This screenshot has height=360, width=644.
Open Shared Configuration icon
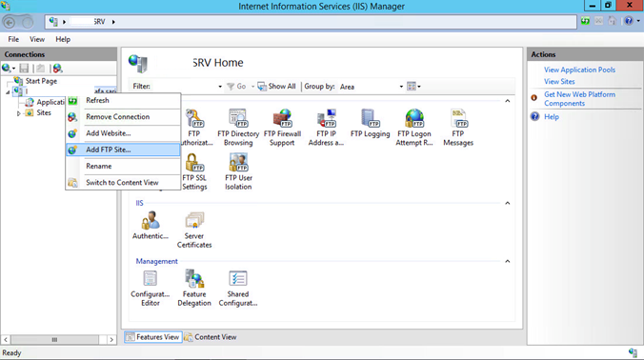[x=238, y=288]
